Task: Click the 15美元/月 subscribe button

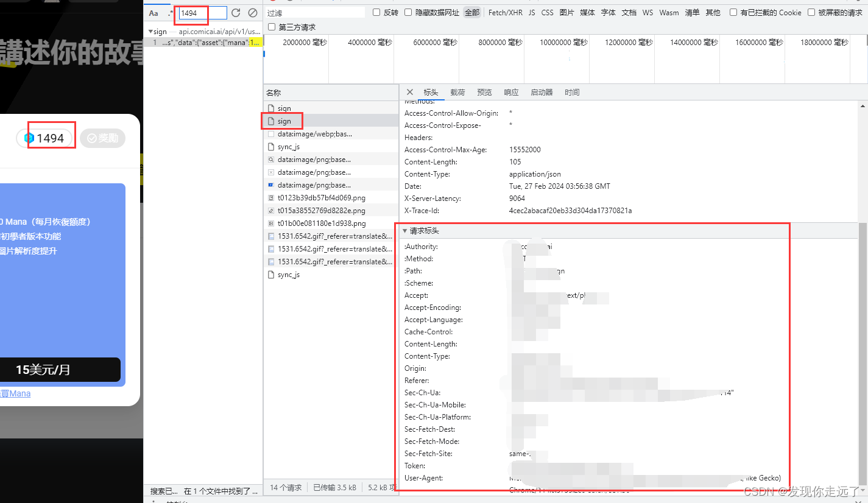Action: click(60, 370)
